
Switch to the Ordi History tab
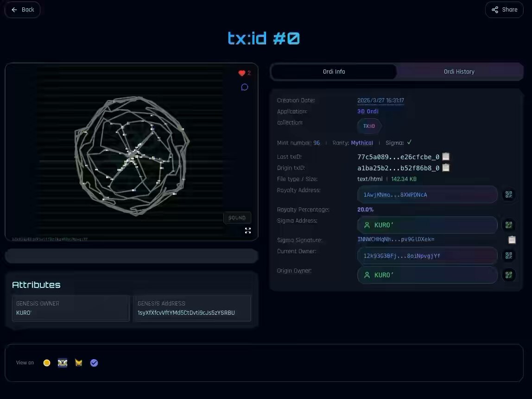pyautogui.click(x=459, y=72)
